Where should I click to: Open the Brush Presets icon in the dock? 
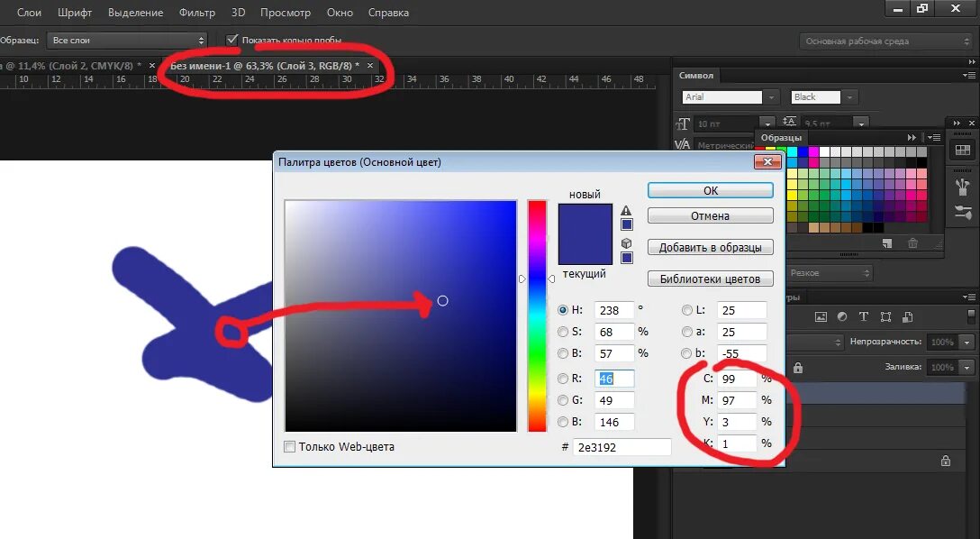(x=963, y=186)
